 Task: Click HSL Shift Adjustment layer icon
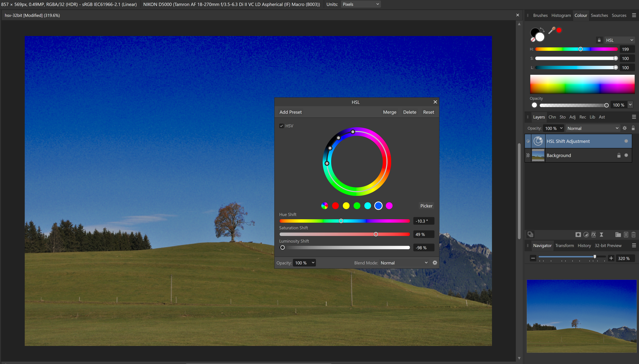point(538,141)
